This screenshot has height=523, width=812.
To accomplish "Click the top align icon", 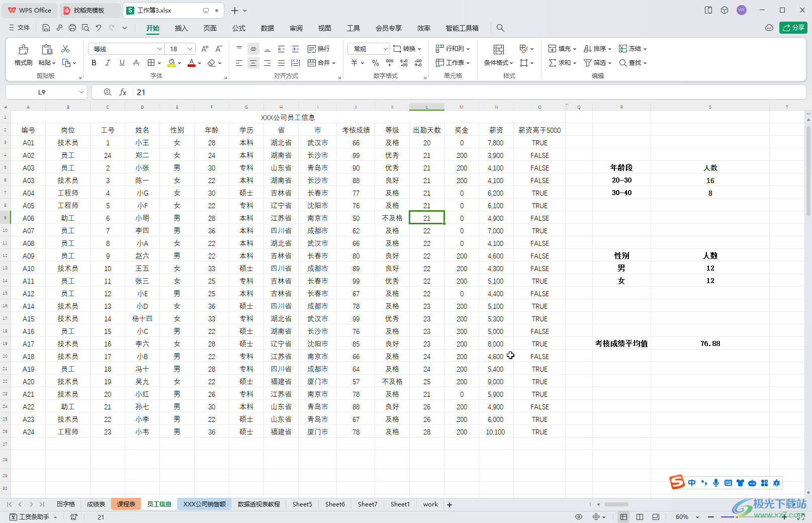I will [239, 49].
